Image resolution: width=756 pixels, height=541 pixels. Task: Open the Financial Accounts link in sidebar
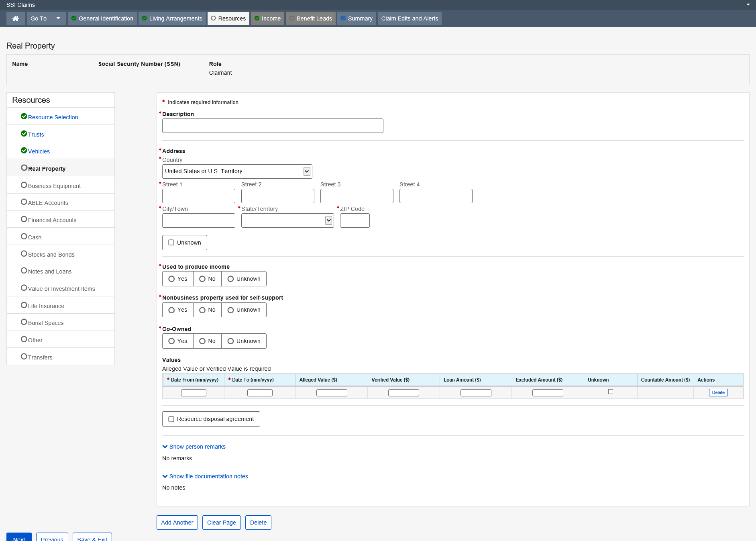[x=52, y=220]
